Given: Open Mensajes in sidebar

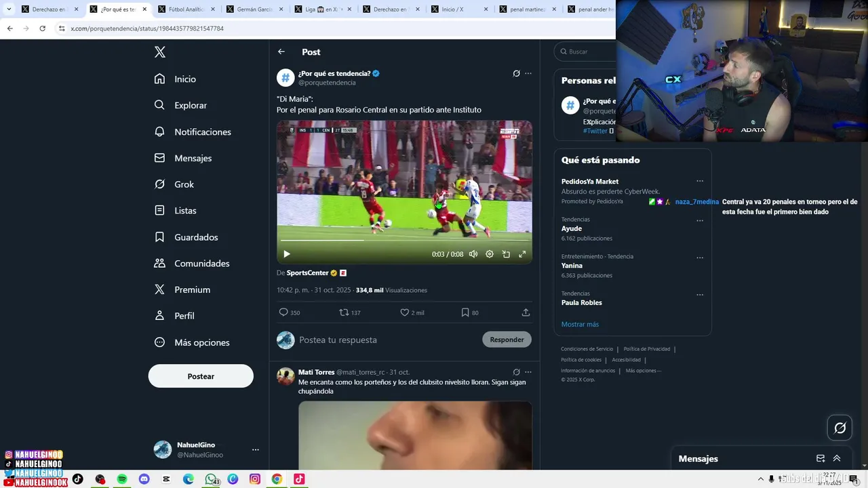Looking at the screenshot, I should 183,158.
